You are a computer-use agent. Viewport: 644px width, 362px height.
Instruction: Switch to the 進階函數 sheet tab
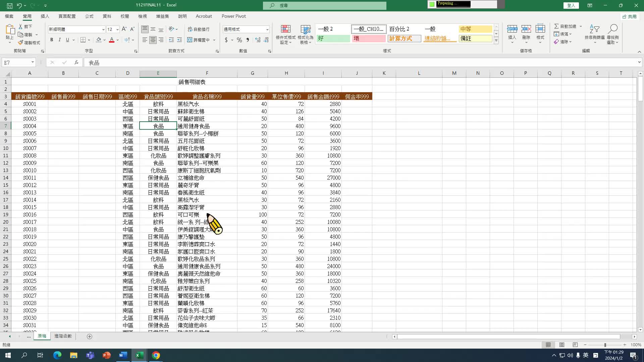63,336
